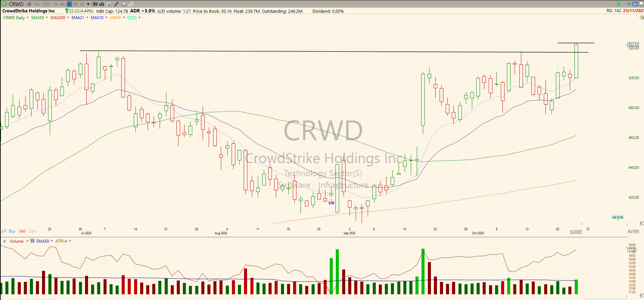Open the grid icon in volume pane
The width and height of the screenshot is (644, 300).
[x=32, y=241]
